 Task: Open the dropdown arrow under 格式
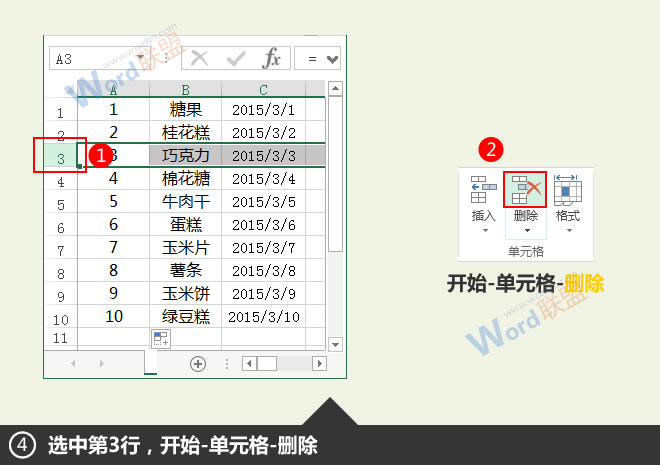[x=567, y=231]
